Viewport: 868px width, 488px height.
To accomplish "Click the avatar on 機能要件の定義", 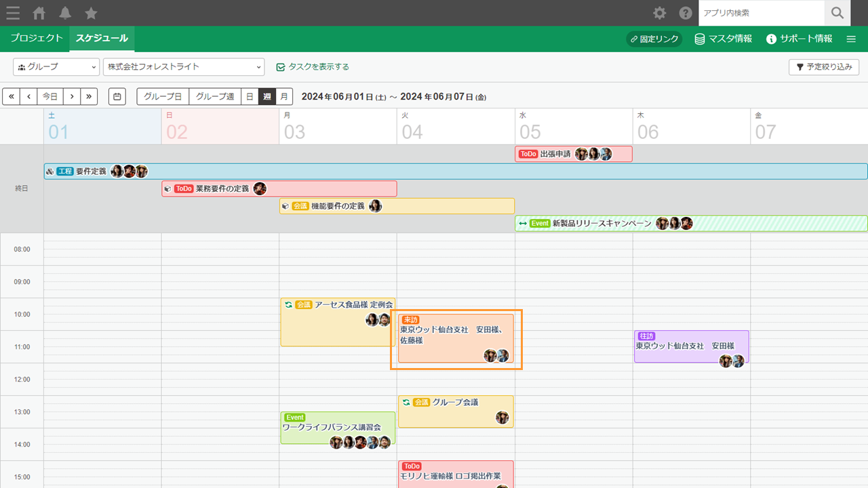I will [x=375, y=206].
